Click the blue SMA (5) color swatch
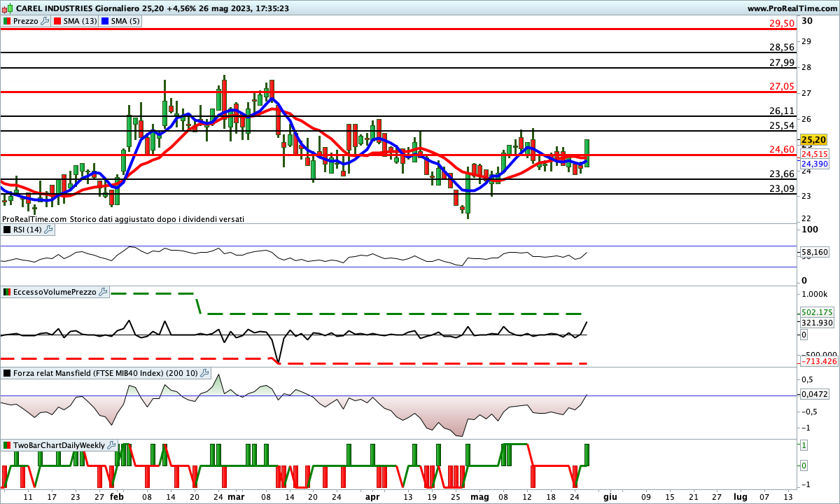Image resolution: width=840 pixels, height=504 pixels. (105, 21)
